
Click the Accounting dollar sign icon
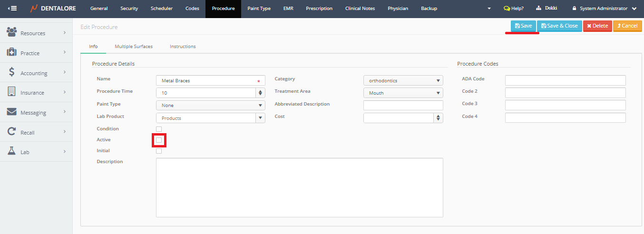click(12, 72)
